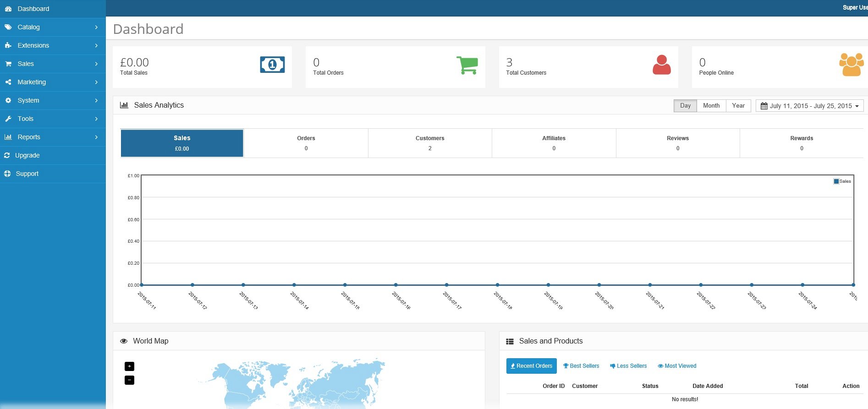Open the Best Sellers tab
The height and width of the screenshot is (409, 868).
(x=581, y=366)
